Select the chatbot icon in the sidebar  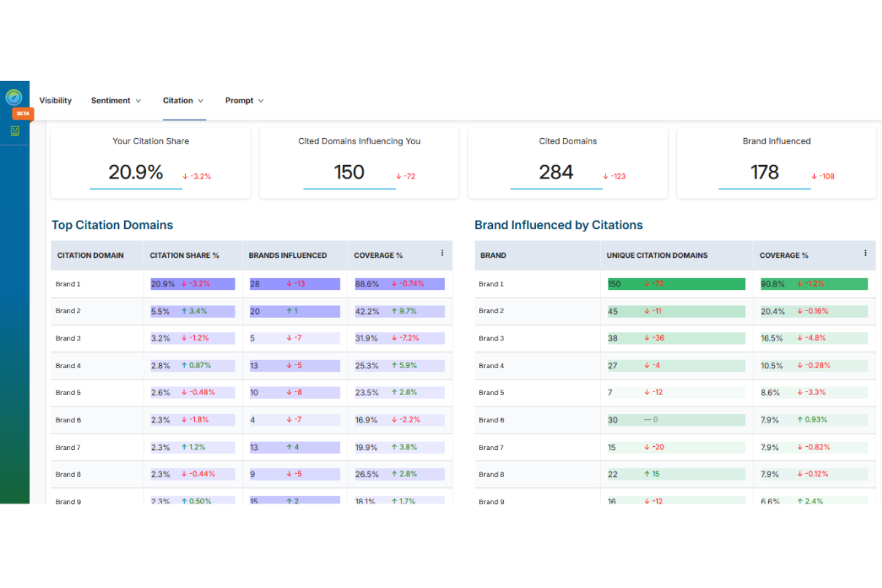point(14,131)
